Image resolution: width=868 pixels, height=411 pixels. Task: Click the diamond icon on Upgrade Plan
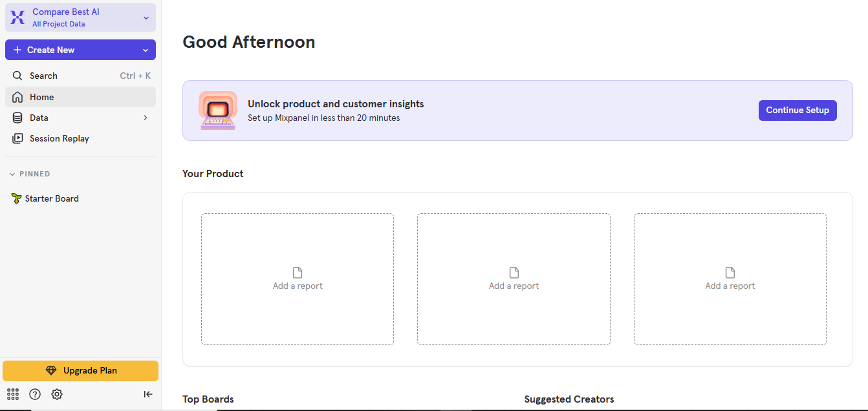(51, 371)
